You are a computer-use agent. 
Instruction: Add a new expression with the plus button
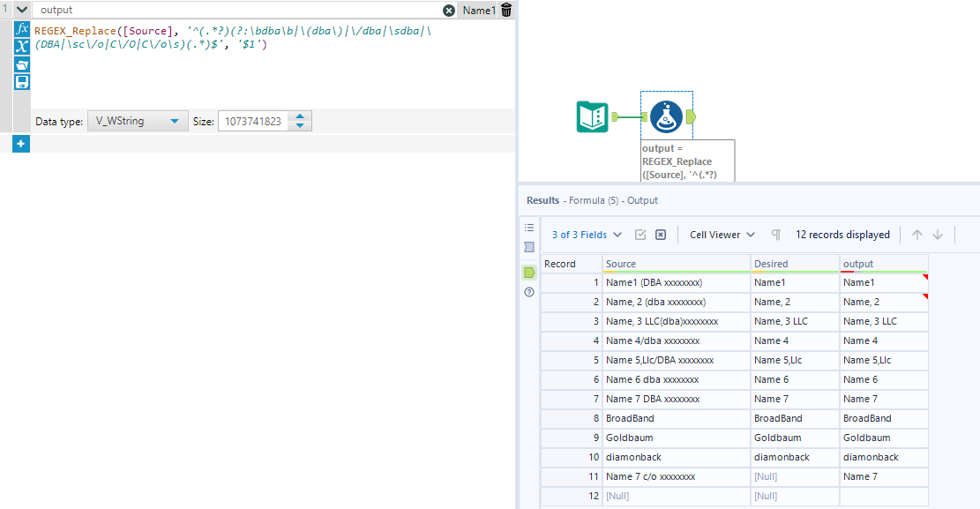point(20,143)
